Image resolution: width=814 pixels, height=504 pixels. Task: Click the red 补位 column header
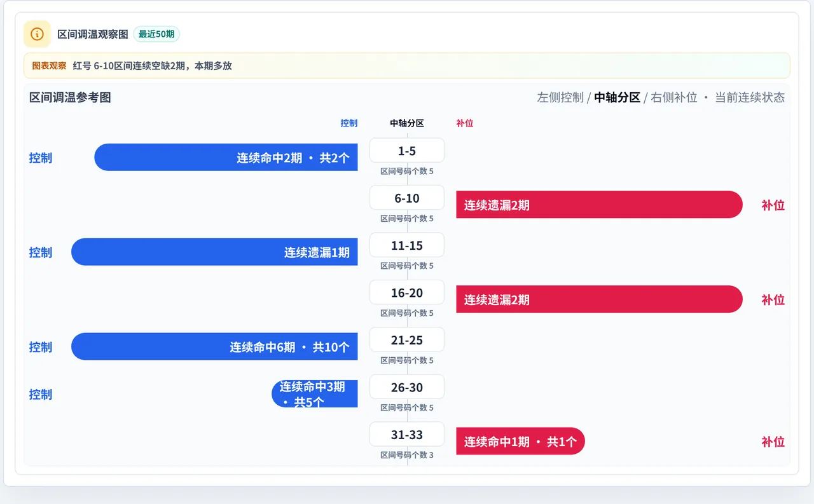[x=465, y=123]
